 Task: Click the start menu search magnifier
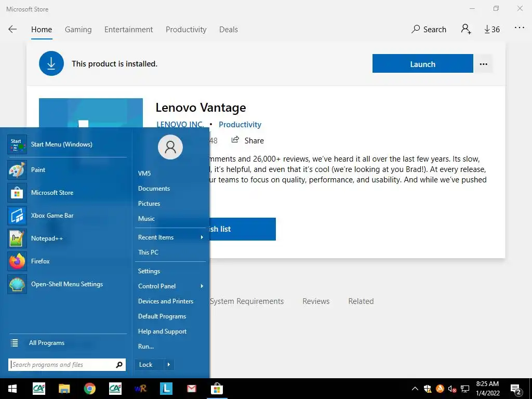point(119,365)
